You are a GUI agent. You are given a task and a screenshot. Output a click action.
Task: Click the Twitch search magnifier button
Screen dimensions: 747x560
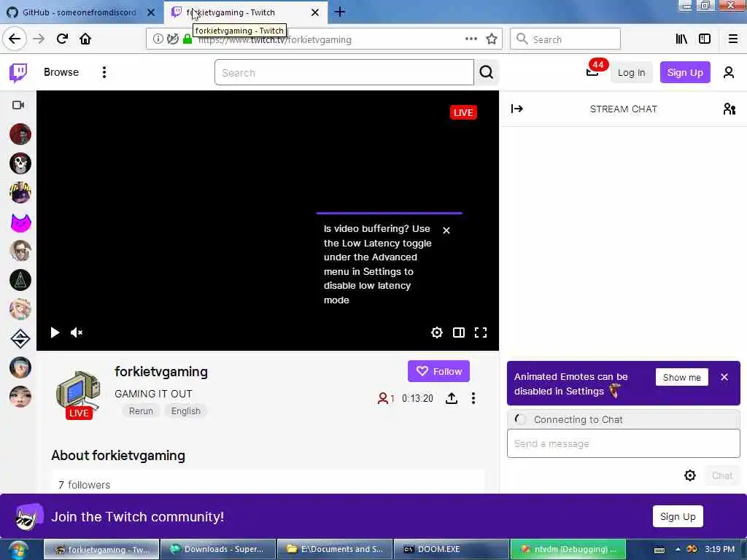click(486, 72)
